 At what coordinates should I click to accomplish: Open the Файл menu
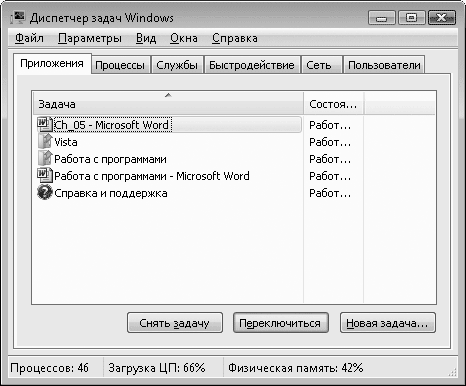[29, 38]
